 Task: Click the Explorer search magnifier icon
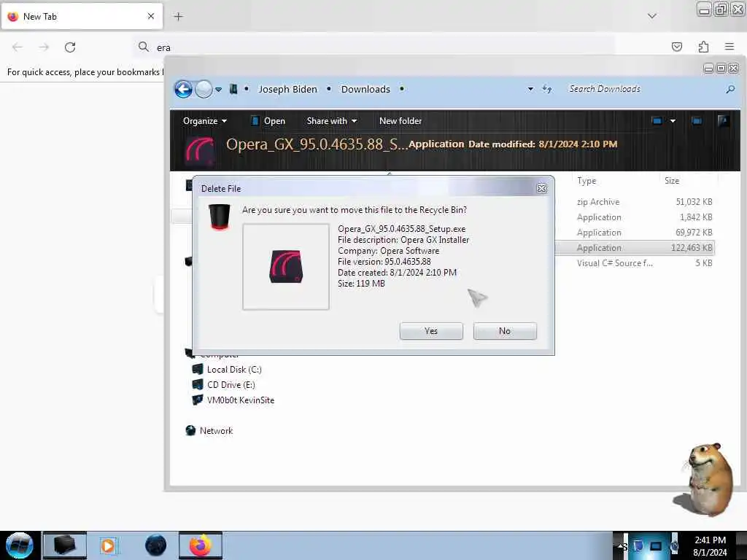pyautogui.click(x=730, y=89)
